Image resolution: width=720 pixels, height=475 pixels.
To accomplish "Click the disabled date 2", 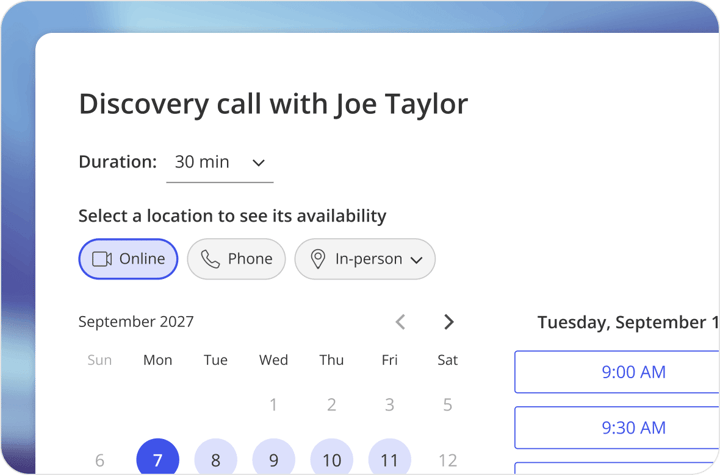I will point(332,405).
